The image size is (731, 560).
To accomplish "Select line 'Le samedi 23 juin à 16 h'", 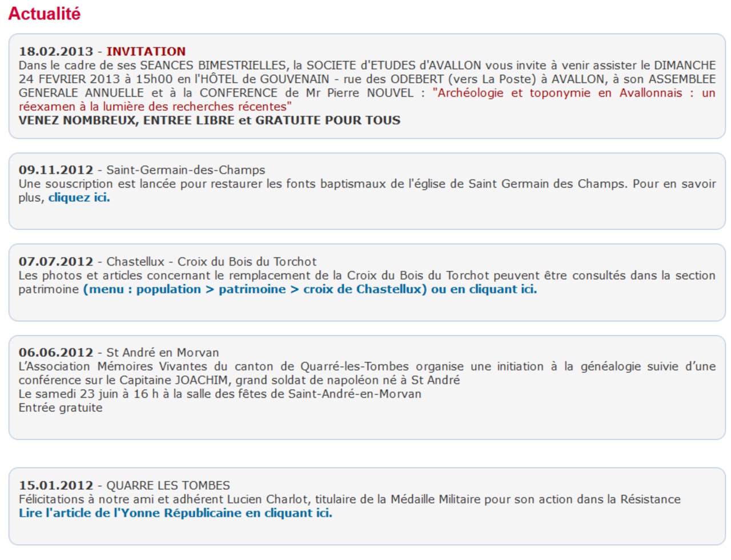I will [x=220, y=394].
